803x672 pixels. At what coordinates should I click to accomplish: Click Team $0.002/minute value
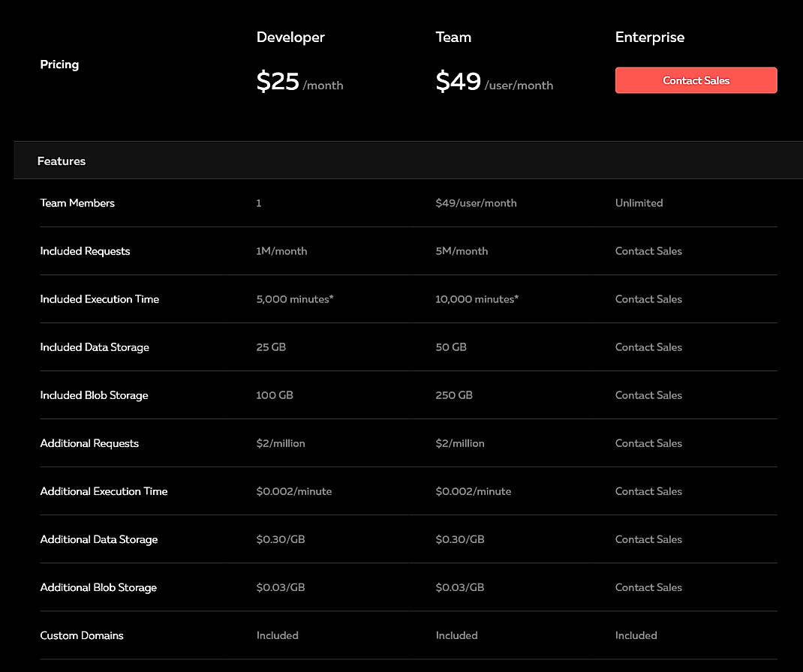click(474, 492)
